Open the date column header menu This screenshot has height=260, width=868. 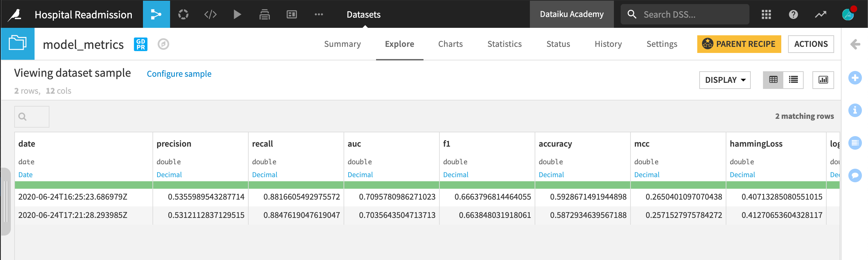(x=27, y=144)
